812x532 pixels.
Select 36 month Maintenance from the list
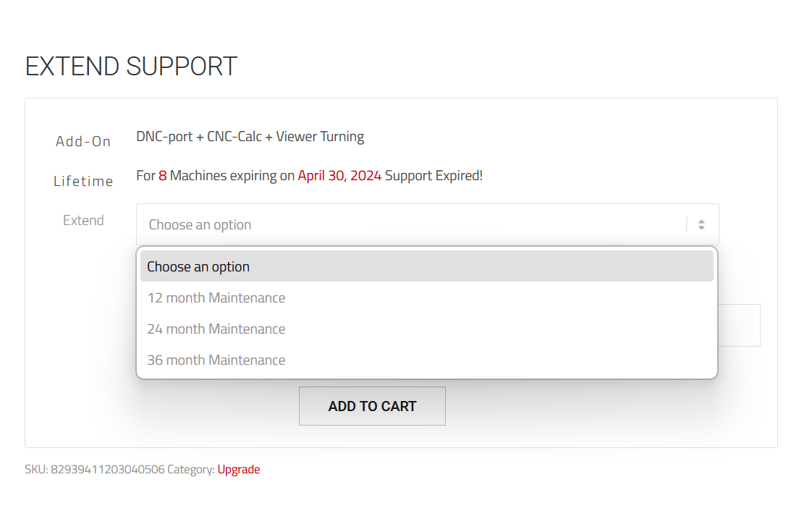pos(427,360)
